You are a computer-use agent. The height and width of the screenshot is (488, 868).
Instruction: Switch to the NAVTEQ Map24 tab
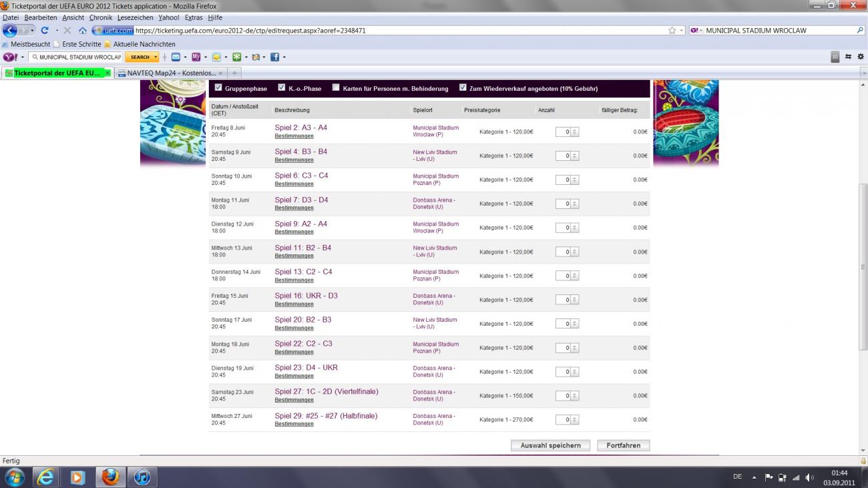click(x=171, y=73)
